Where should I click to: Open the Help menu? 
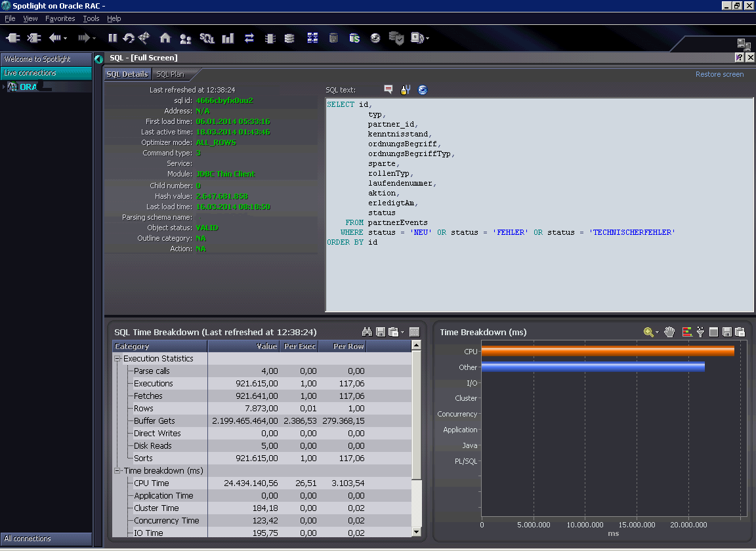[114, 18]
